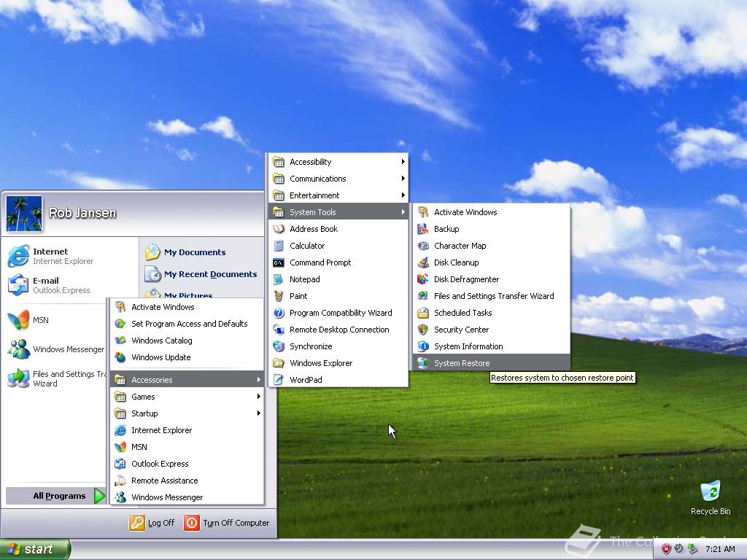The height and width of the screenshot is (560, 747).
Task: Click the taskbar clock showing 7:21 AM
Action: (720, 549)
